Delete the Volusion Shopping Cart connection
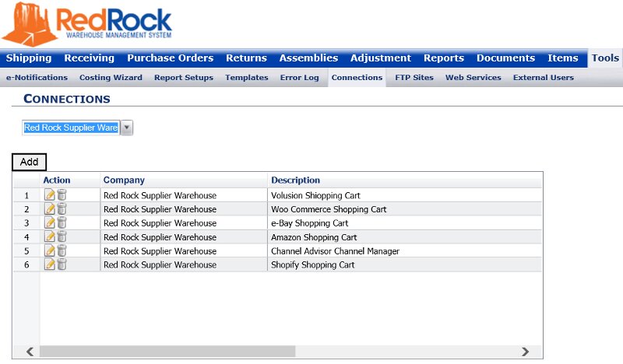The image size is (623, 364). [x=62, y=195]
